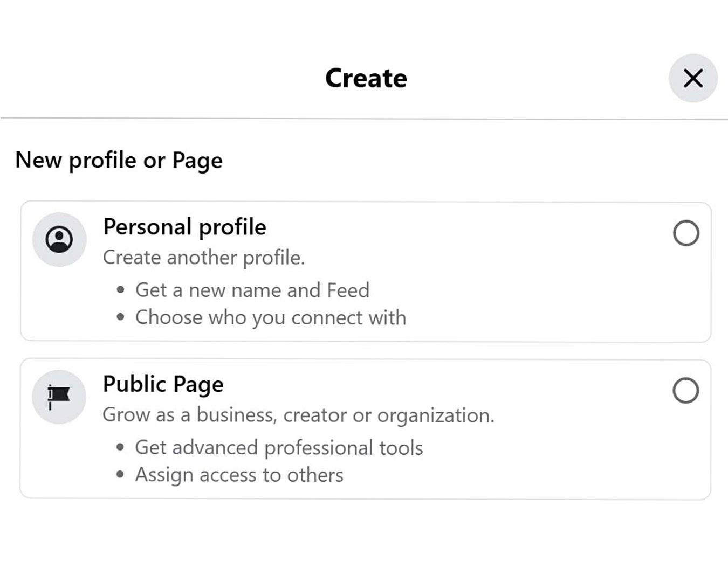Click the text Create another profile

pos(203,258)
